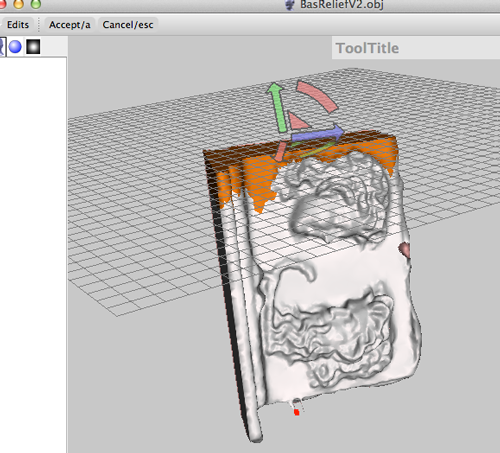Click the upper red rotation arc handle
The width and height of the screenshot is (500, 453).
point(318,96)
